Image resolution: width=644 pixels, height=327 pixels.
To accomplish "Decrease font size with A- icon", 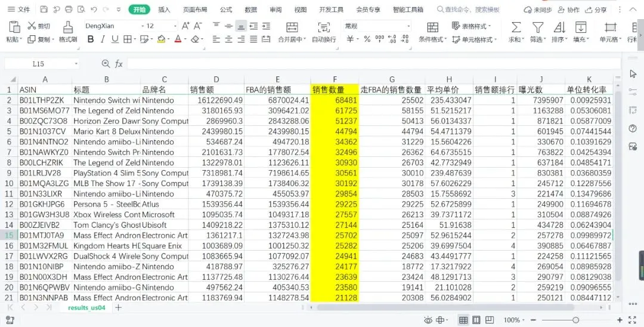I will pyautogui.click(x=198, y=26).
